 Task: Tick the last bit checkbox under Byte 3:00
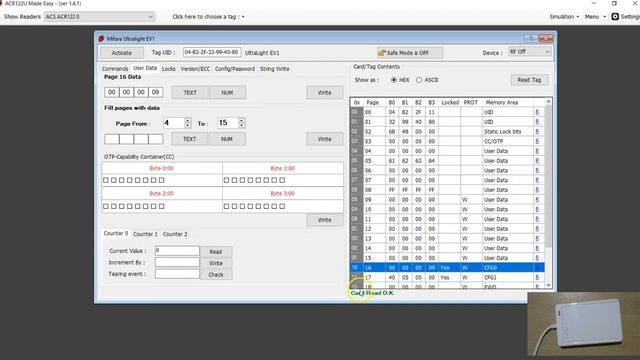click(x=282, y=206)
